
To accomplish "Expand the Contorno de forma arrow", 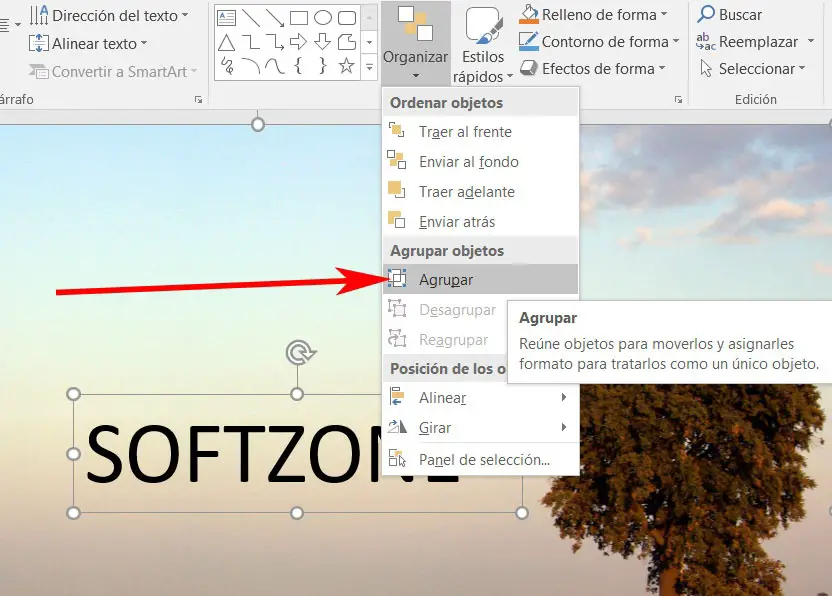I will click(x=675, y=41).
